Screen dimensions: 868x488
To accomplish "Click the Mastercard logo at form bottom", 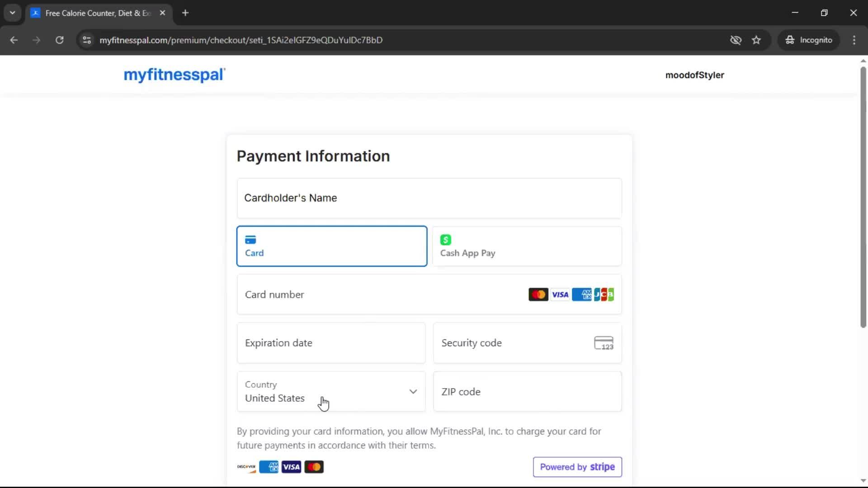I will [314, 467].
